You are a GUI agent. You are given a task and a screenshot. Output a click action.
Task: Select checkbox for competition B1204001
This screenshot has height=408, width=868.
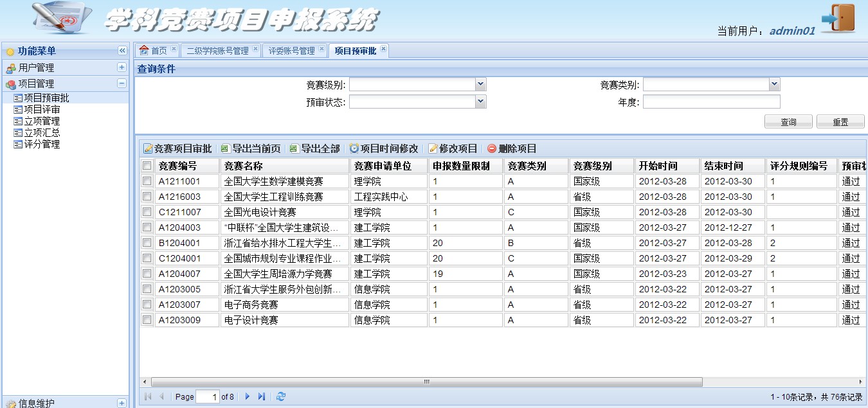[x=147, y=243]
